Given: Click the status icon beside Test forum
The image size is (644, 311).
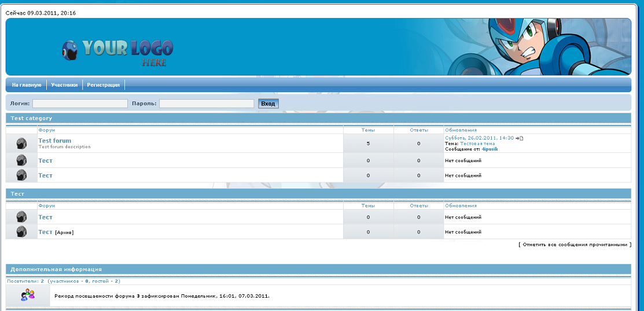Looking at the screenshot, I should [22, 143].
